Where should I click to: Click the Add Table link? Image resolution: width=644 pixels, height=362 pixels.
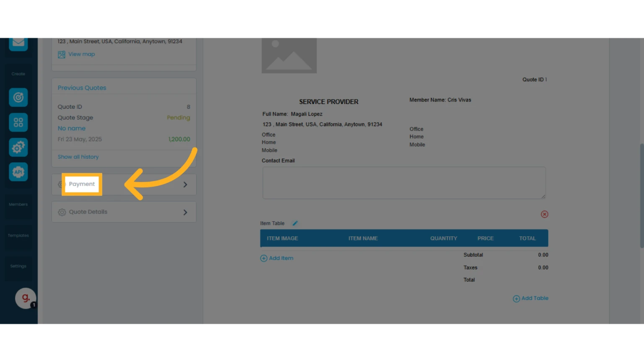click(535, 298)
